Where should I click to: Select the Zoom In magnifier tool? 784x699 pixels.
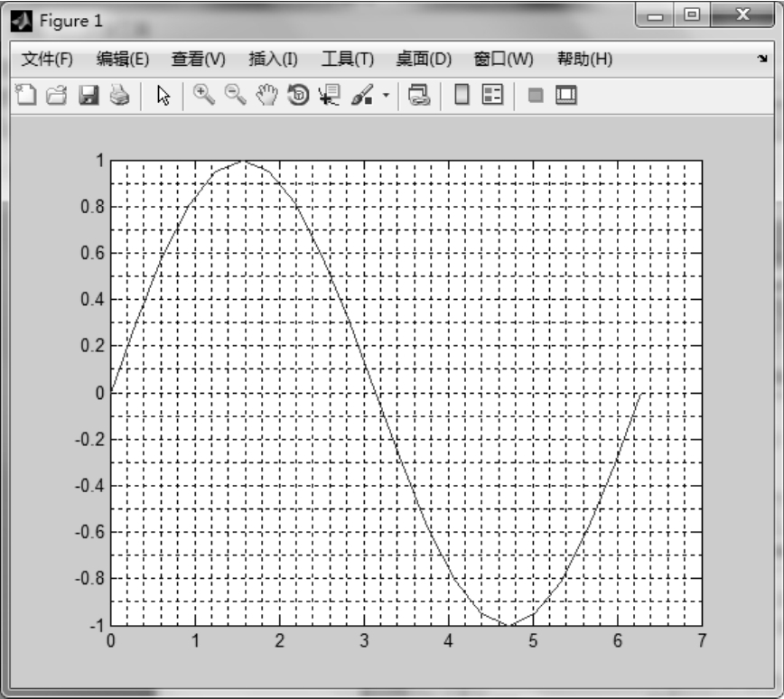tap(204, 95)
